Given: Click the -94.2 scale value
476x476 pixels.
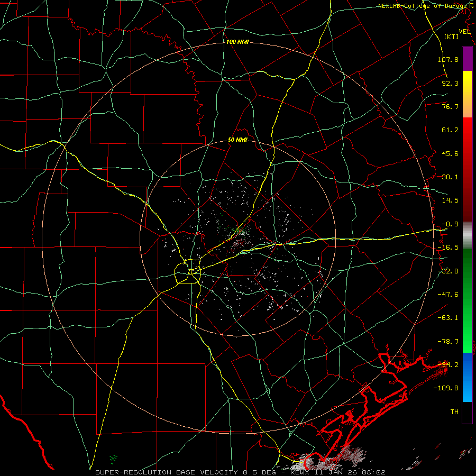Looking at the screenshot, I should [448, 365].
